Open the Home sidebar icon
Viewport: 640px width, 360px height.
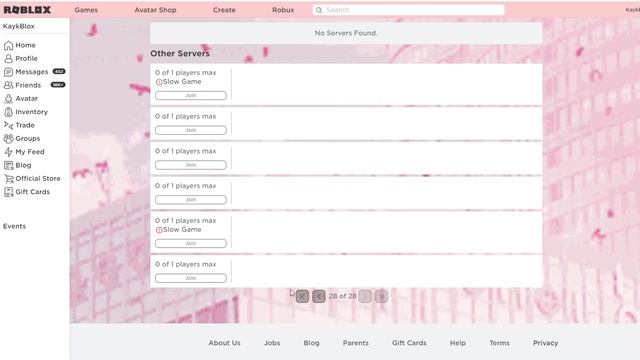point(8,45)
